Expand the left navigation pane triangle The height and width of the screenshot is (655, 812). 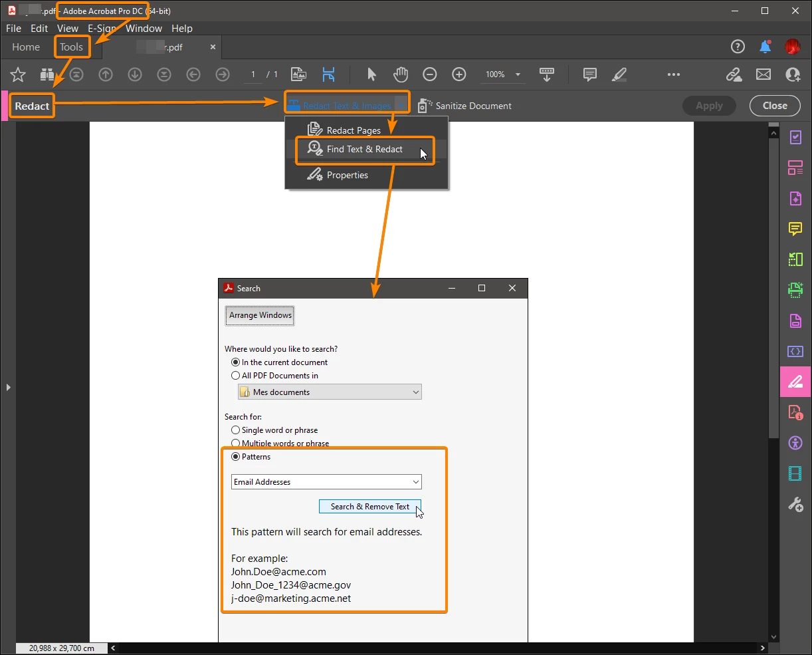pos(8,386)
